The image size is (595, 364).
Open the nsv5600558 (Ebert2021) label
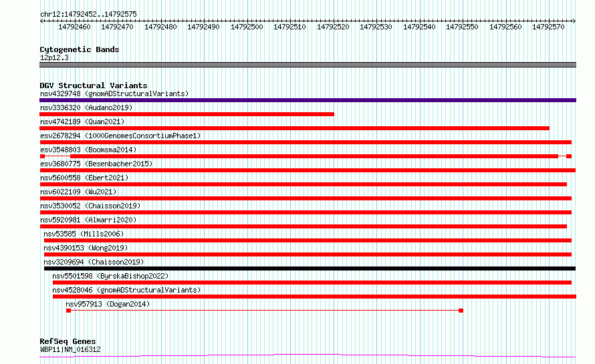pos(84,178)
